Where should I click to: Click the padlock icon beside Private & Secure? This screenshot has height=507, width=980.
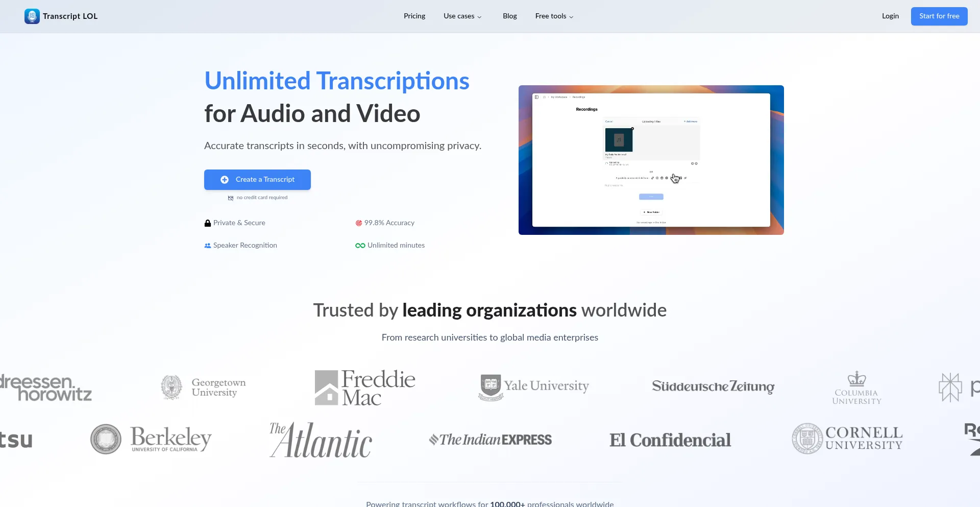click(208, 223)
